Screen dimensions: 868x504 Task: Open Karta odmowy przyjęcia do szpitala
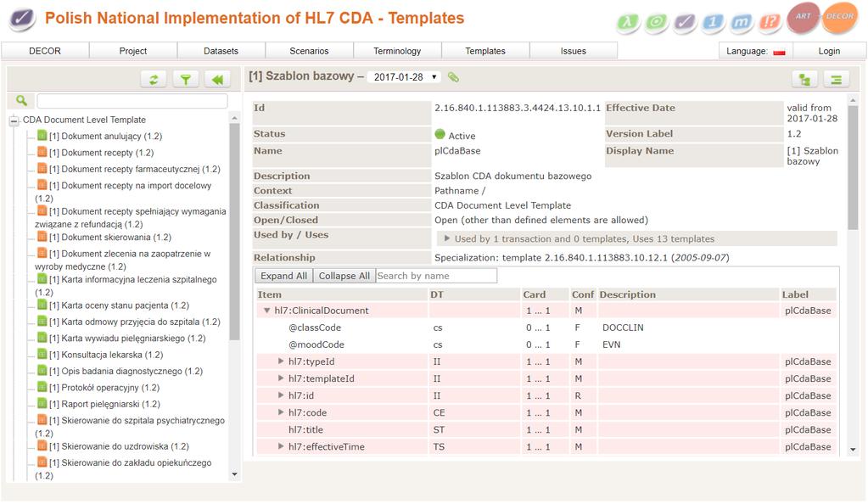pyautogui.click(x=135, y=322)
